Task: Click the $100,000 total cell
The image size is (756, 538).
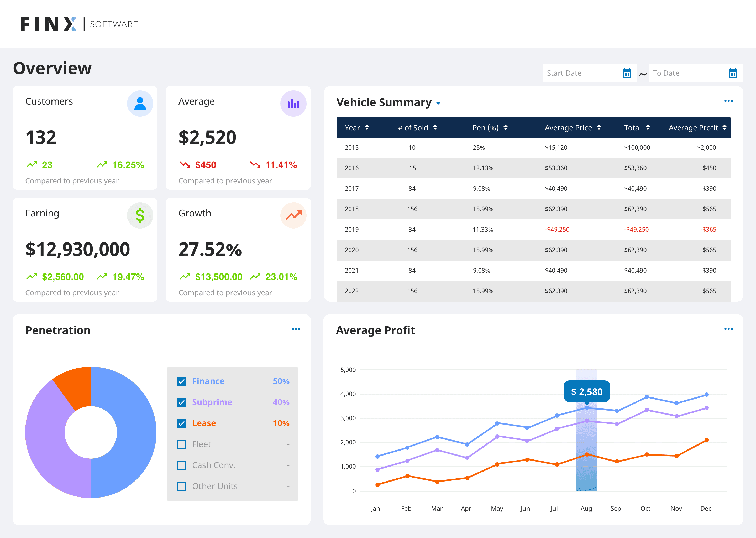Action: point(637,147)
